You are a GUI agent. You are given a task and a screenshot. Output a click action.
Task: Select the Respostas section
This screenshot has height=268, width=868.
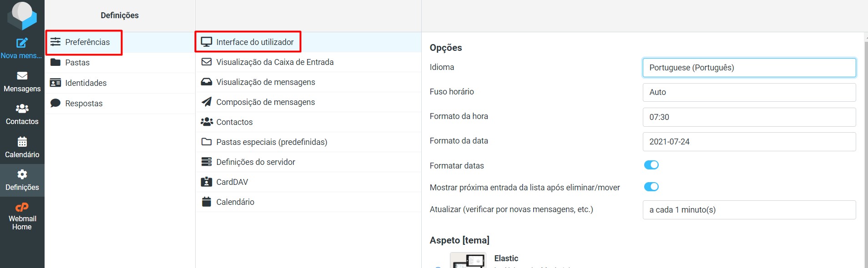tap(120, 104)
